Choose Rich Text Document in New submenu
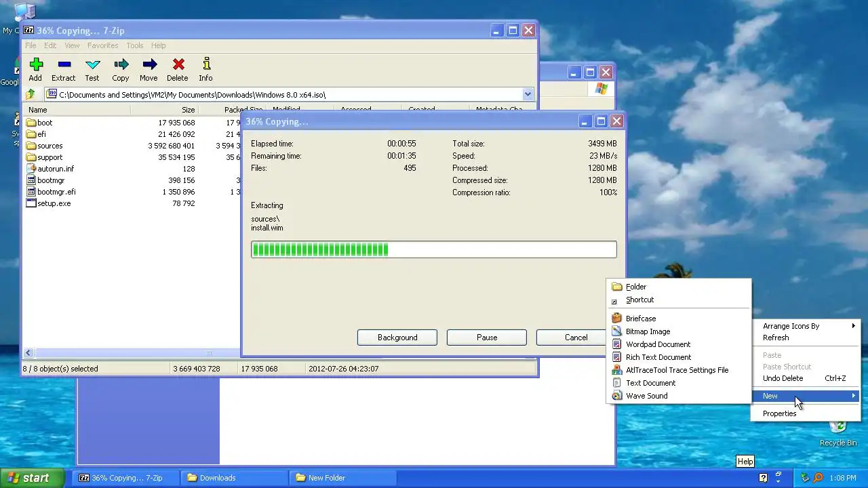Screen dimensions: 868x488 tap(679, 357)
